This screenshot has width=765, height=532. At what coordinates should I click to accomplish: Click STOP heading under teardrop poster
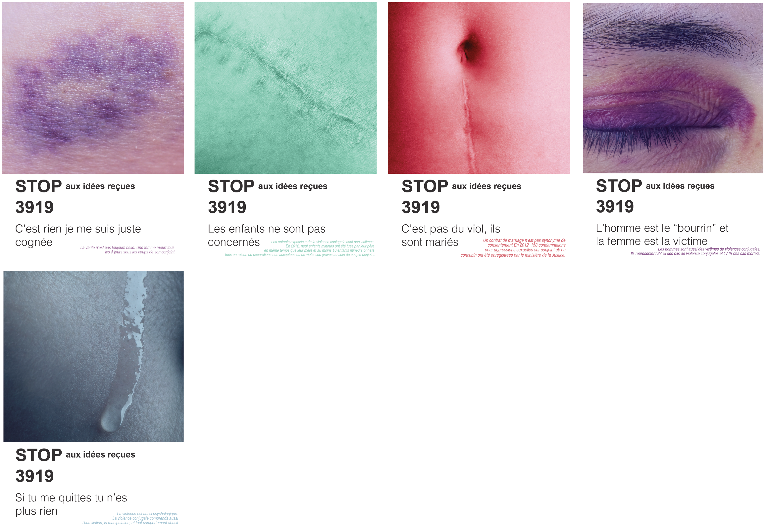click(39, 455)
